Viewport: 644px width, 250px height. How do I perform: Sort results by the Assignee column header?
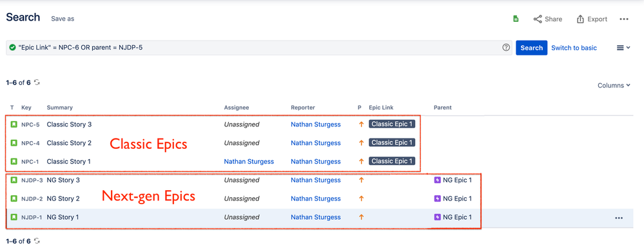point(236,108)
